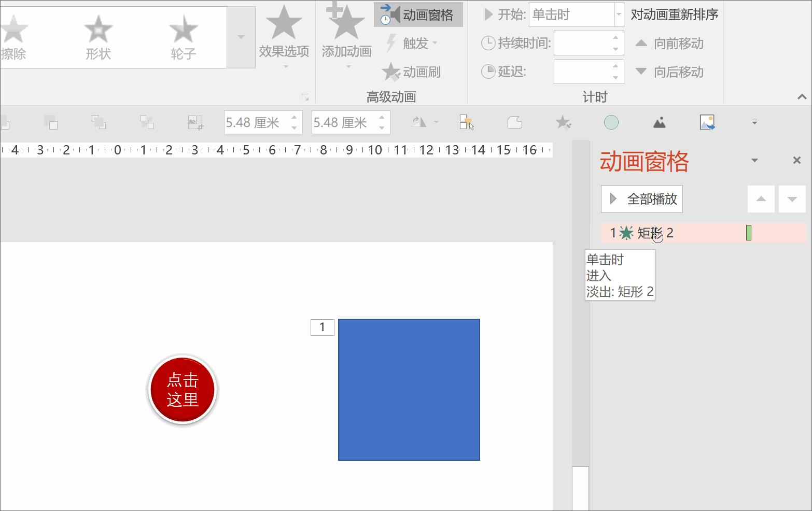Click inside the 延迟 (Delay) input field
Viewport: 812px width, 511px height.
pyautogui.click(x=586, y=72)
